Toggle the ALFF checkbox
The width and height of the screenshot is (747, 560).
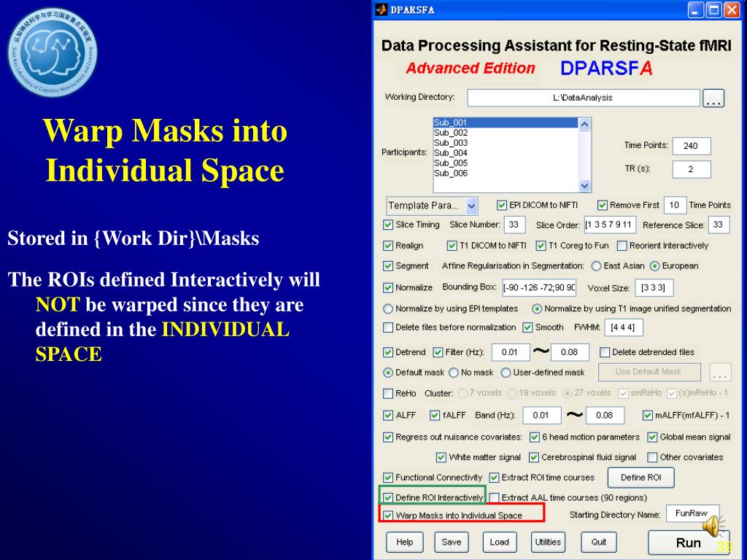tap(388, 415)
